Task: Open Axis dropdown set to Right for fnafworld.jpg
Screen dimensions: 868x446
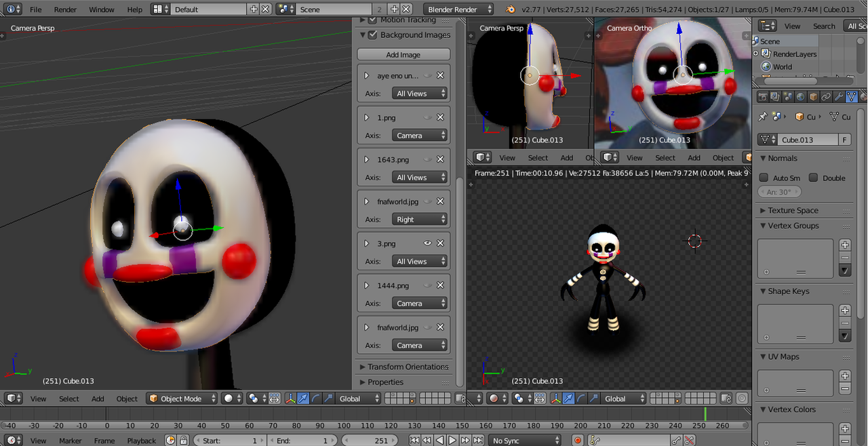Action: click(420, 220)
